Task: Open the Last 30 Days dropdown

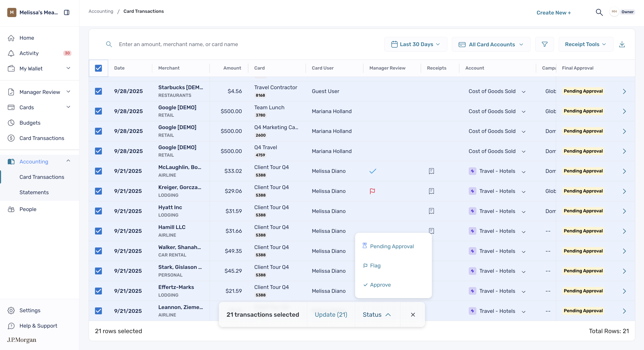Action: [415, 44]
